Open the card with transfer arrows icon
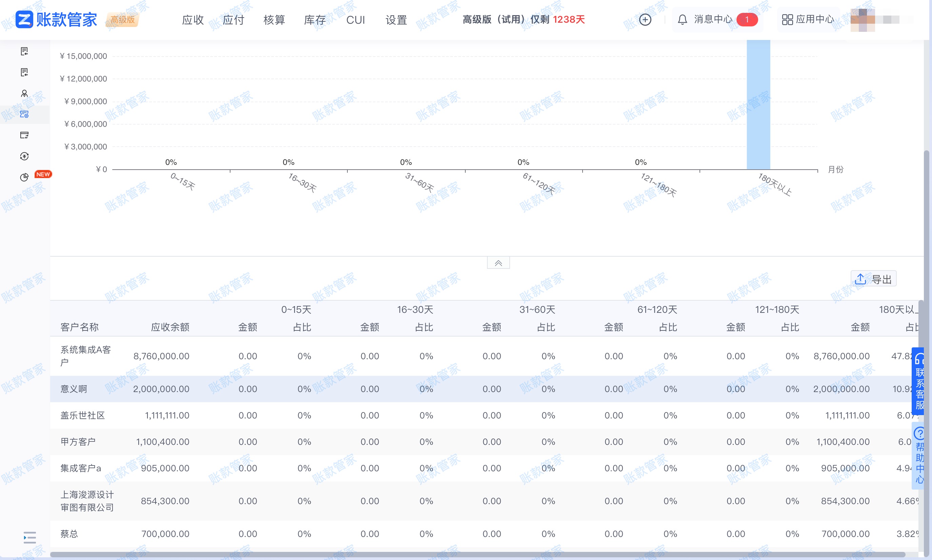Viewport: 932px width, 560px height. (24, 135)
